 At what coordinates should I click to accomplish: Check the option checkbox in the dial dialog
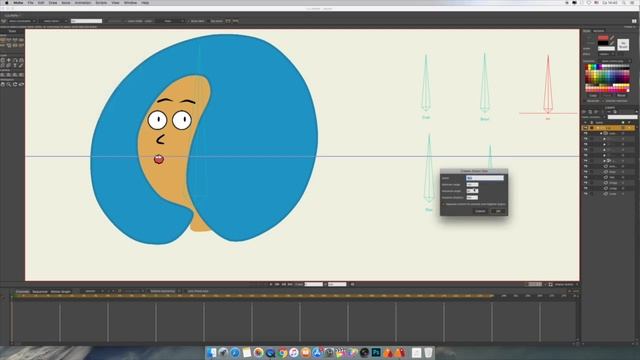tap(444, 204)
